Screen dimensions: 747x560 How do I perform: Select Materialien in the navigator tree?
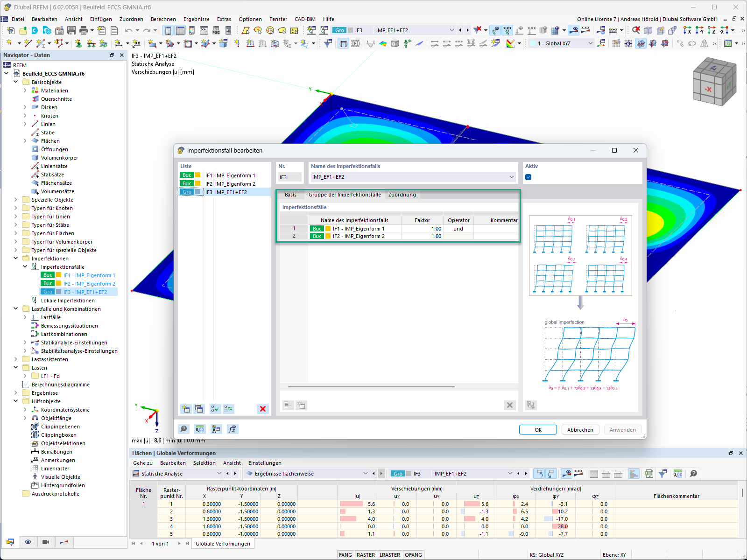pos(55,91)
